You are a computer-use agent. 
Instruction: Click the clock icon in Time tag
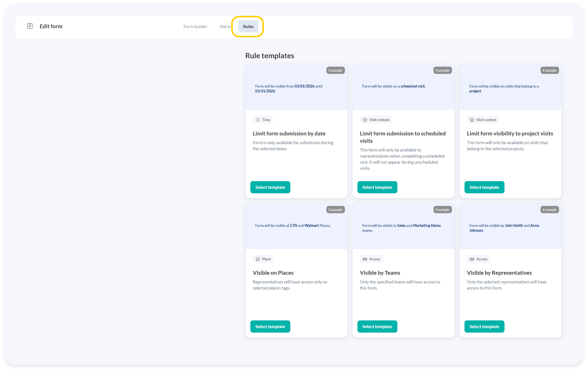coord(258,120)
